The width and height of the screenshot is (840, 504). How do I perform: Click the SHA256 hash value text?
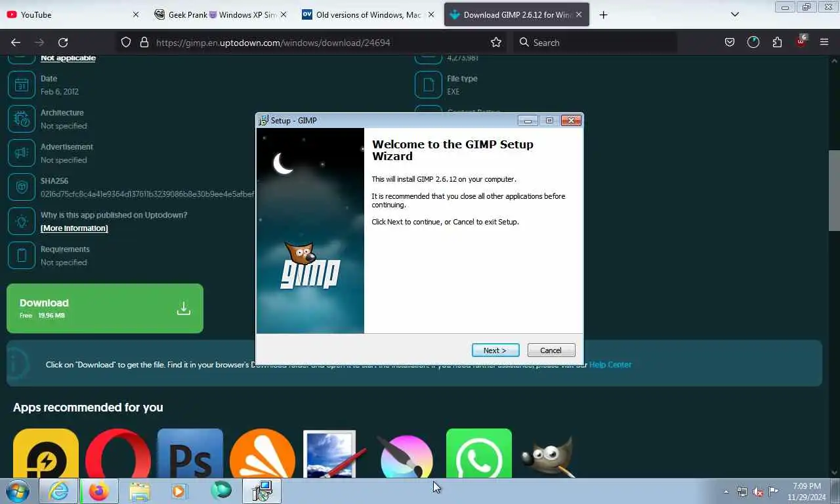[x=148, y=194]
